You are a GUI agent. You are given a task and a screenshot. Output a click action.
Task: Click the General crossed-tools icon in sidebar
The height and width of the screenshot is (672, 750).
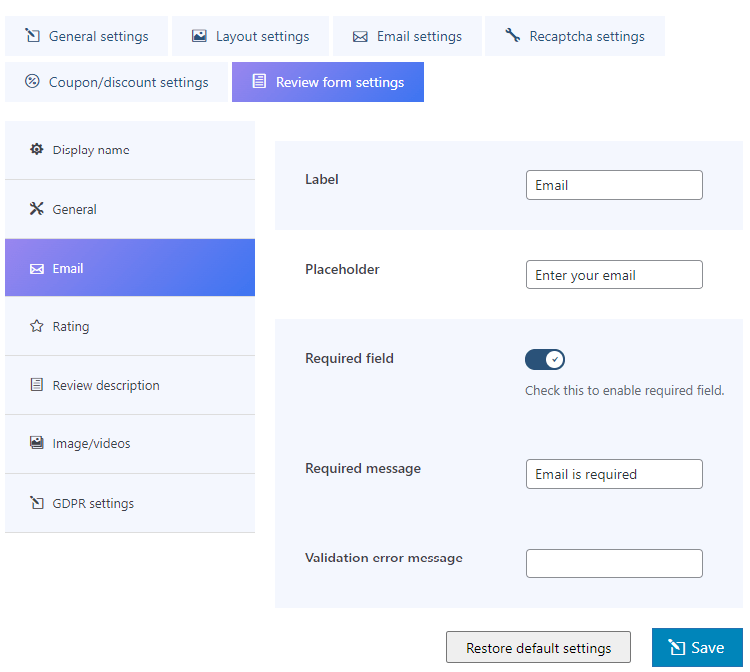click(x=37, y=209)
